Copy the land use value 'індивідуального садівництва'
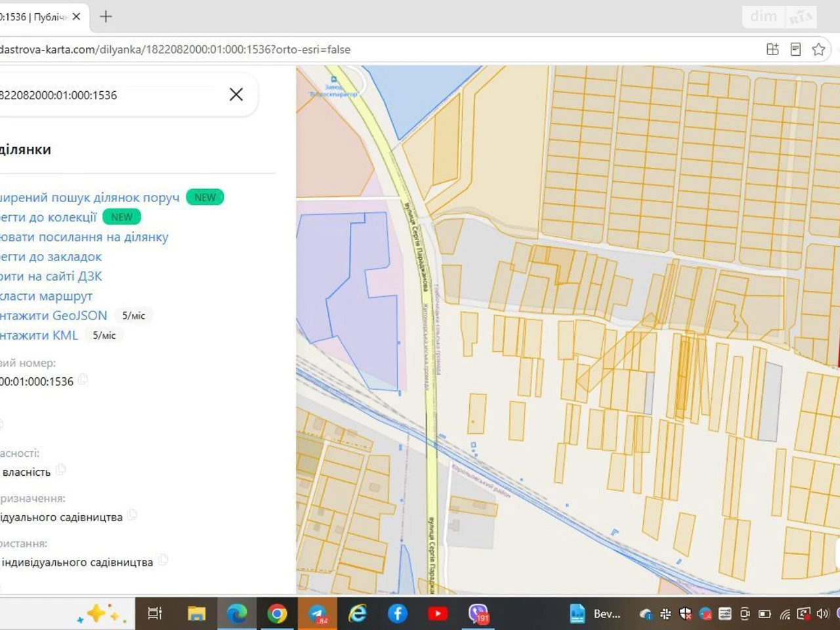This screenshot has width=840, height=630. [x=163, y=560]
